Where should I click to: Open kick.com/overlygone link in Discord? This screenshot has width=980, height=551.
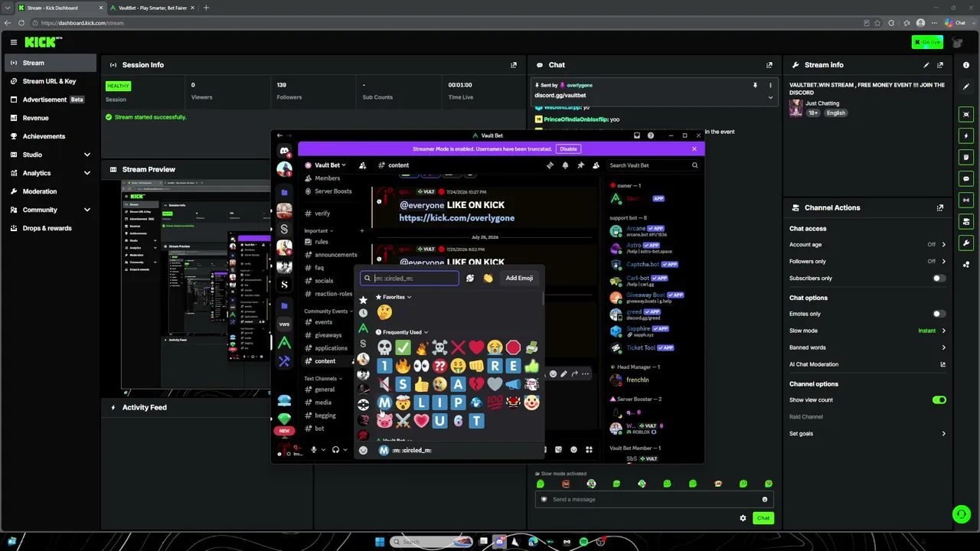tap(456, 218)
